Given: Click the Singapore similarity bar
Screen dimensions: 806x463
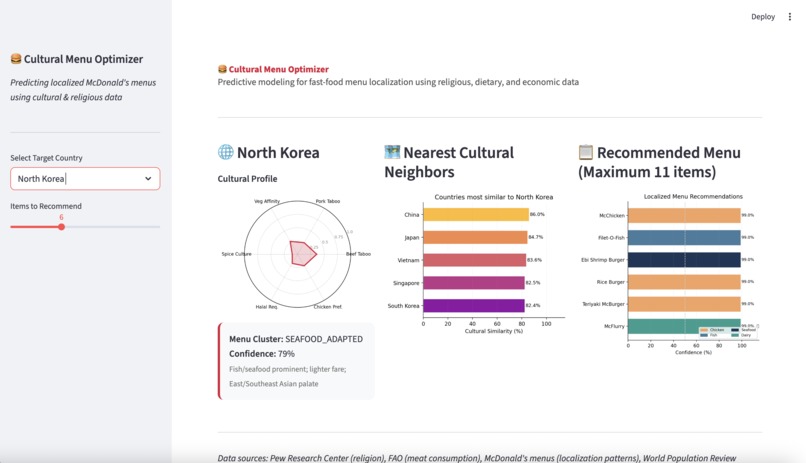Looking at the screenshot, I should [x=474, y=283].
